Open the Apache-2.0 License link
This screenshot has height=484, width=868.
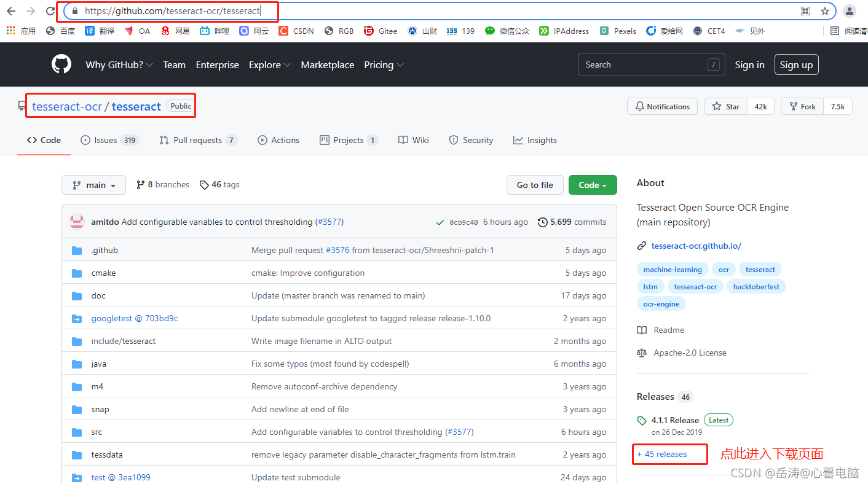tap(682, 353)
